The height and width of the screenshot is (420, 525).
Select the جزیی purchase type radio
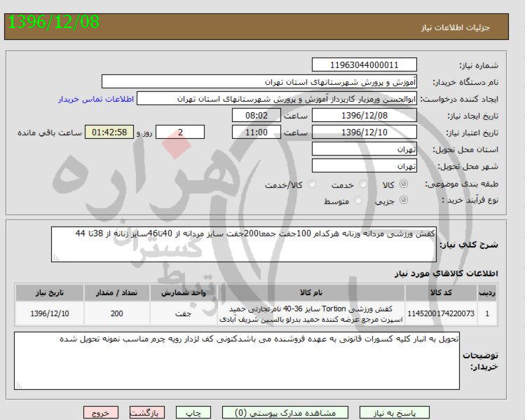point(404,200)
